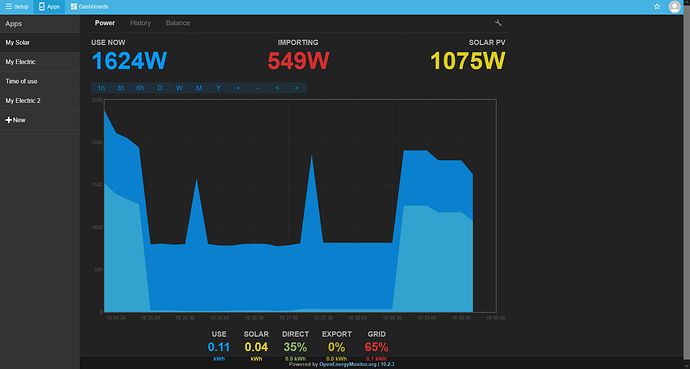Click the USE NOW label
The height and width of the screenshot is (369, 690).
tap(108, 43)
